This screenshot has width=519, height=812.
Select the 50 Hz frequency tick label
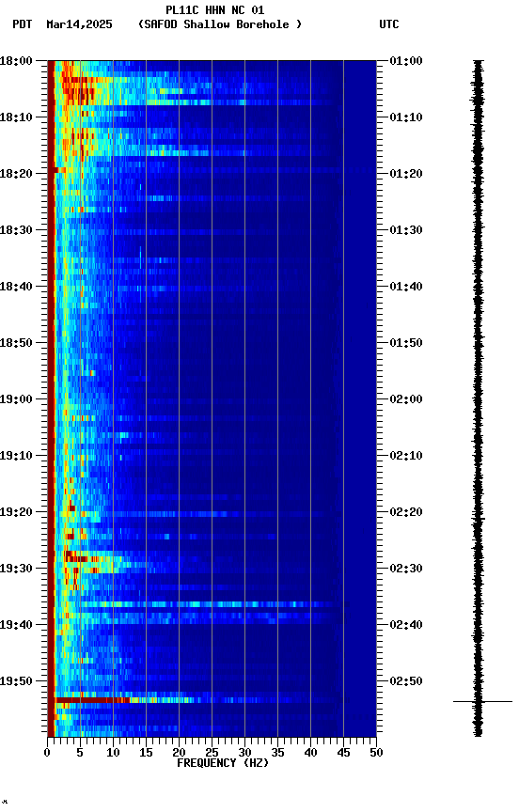tap(376, 753)
